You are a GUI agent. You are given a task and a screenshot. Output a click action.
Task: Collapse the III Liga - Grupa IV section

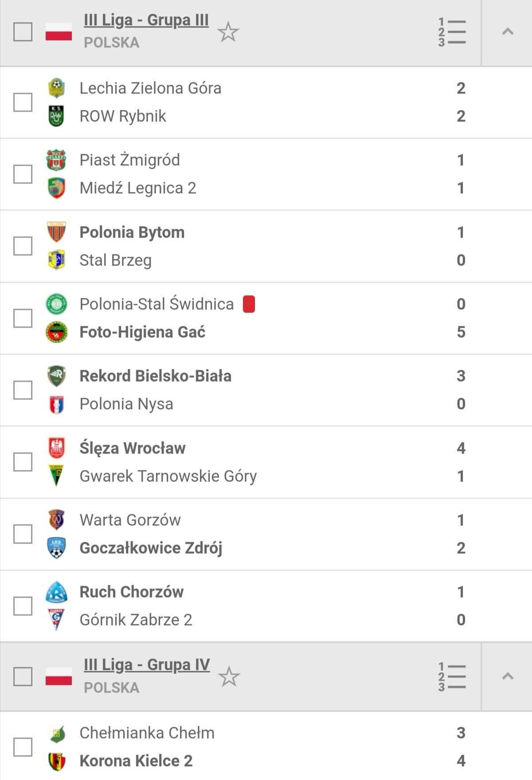(x=508, y=677)
